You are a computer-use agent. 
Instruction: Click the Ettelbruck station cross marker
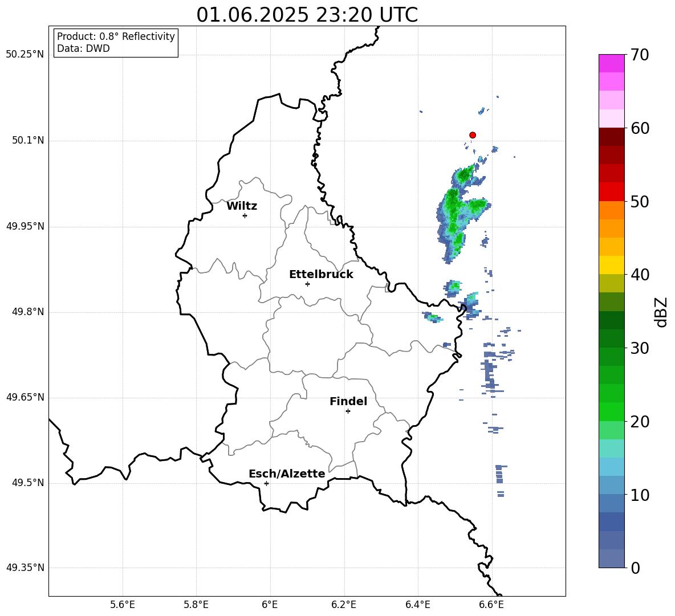pos(307,284)
